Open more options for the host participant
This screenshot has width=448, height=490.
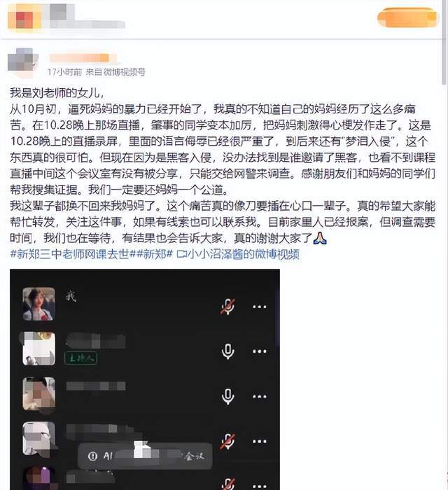click(259, 351)
